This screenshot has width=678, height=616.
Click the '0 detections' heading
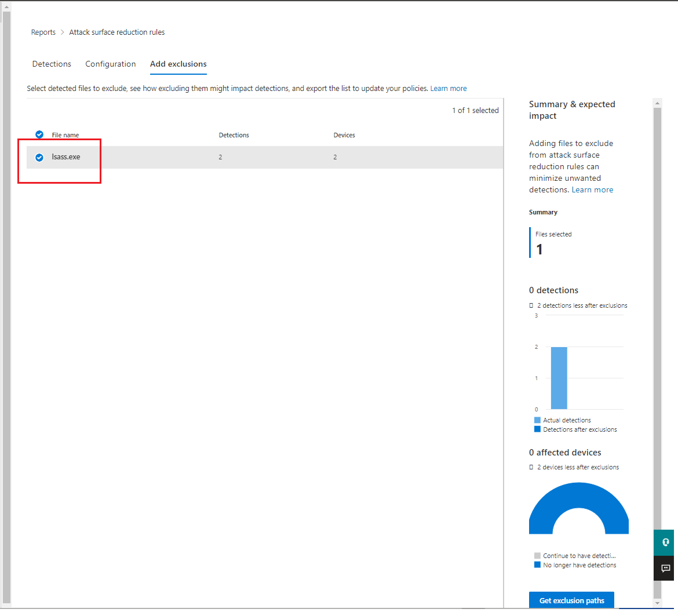point(553,290)
